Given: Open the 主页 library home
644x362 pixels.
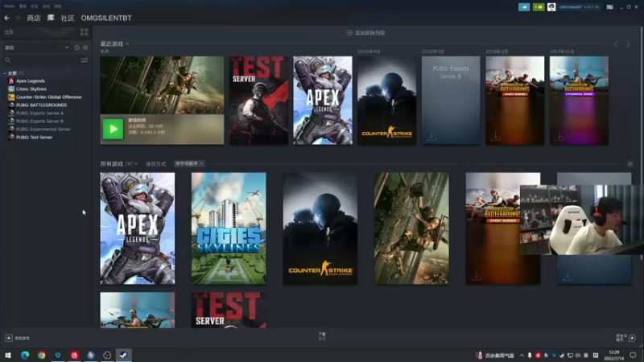Looking at the screenshot, I should click(9, 32).
